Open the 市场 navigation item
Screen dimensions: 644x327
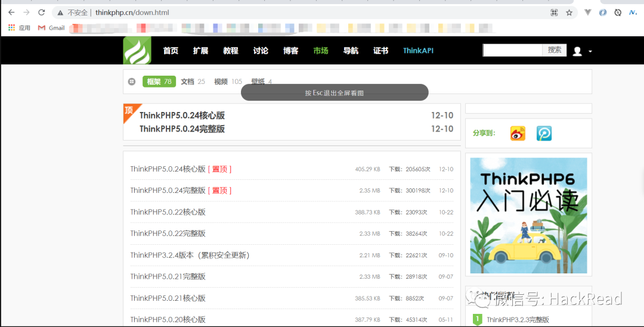click(x=320, y=51)
